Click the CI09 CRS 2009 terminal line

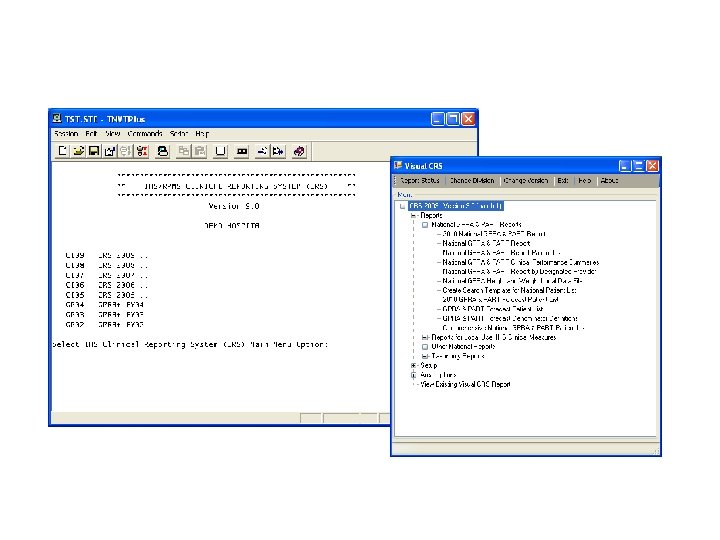click(107, 255)
